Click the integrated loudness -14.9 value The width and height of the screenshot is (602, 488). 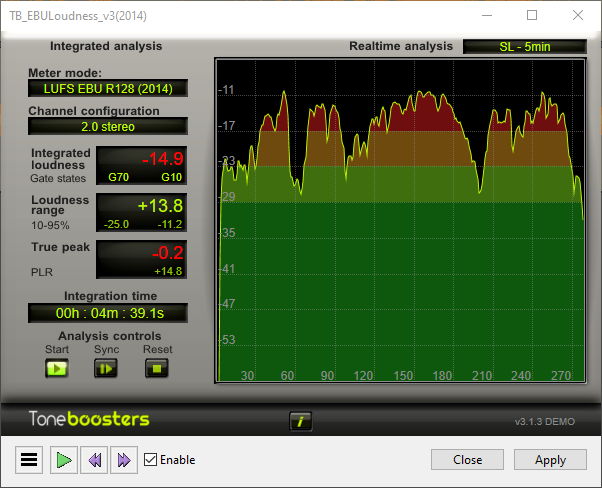163,159
